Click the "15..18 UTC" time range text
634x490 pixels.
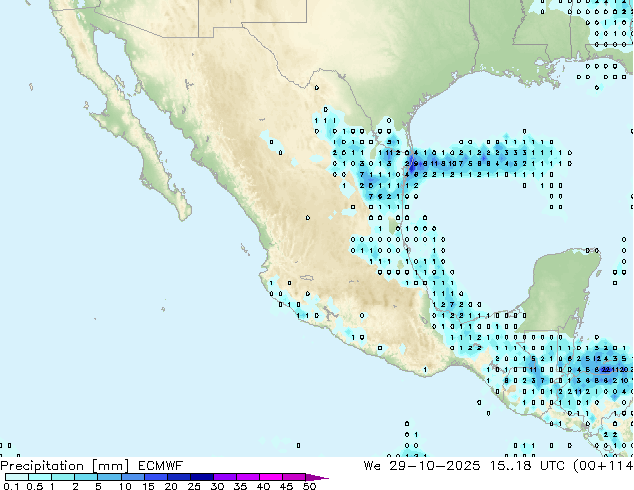click(x=527, y=466)
